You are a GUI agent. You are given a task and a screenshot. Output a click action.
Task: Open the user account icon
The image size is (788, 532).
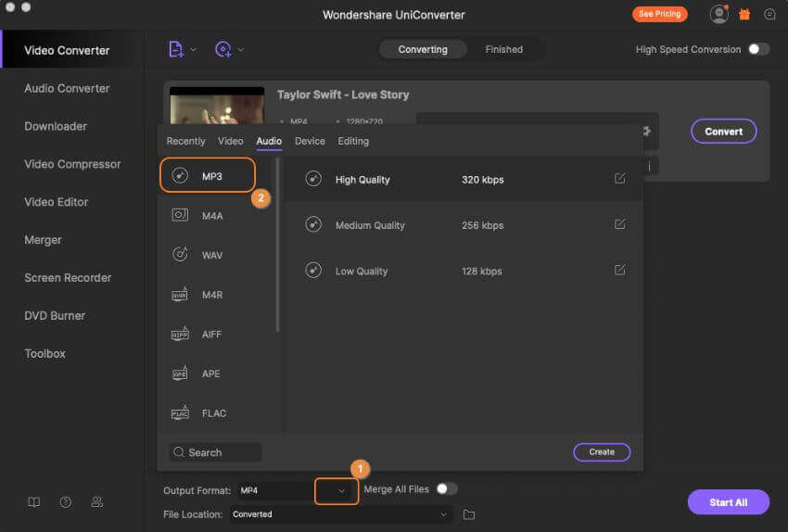[719, 14]
